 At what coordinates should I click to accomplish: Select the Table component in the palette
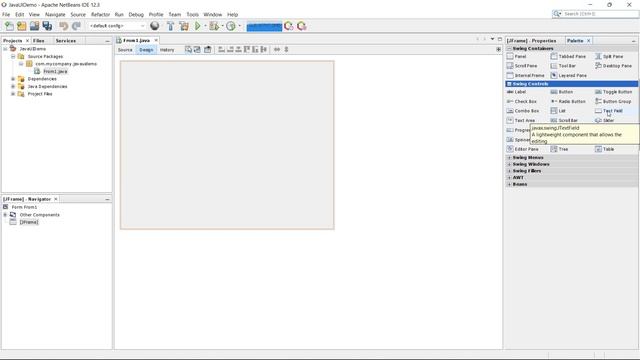pyautogui.click(x=604, y=149)
